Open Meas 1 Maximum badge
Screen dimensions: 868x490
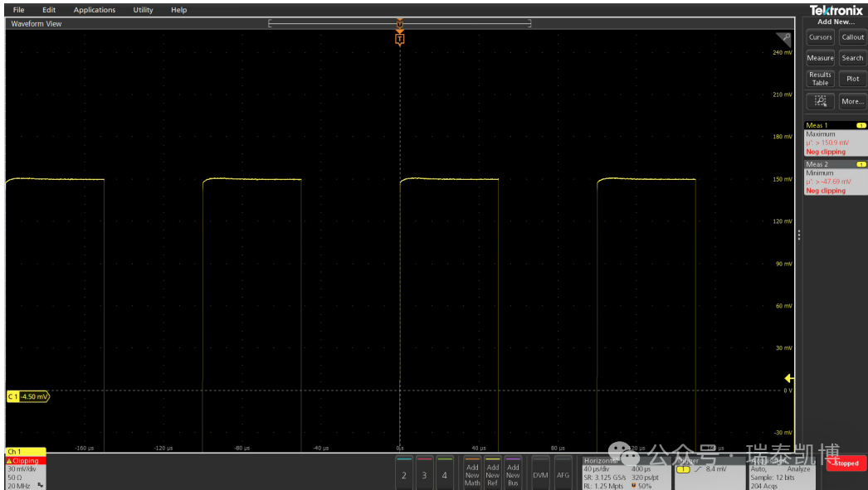click(835, 138)
